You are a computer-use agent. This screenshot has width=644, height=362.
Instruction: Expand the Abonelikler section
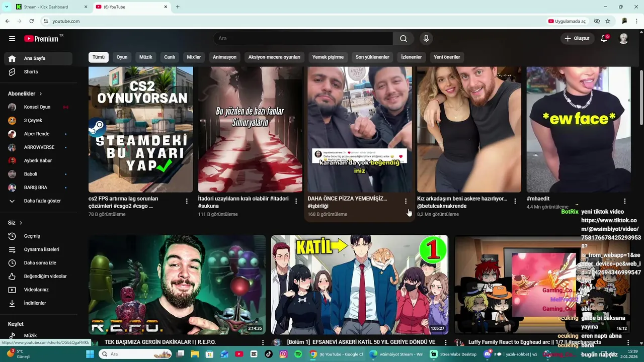click(25, 94)
